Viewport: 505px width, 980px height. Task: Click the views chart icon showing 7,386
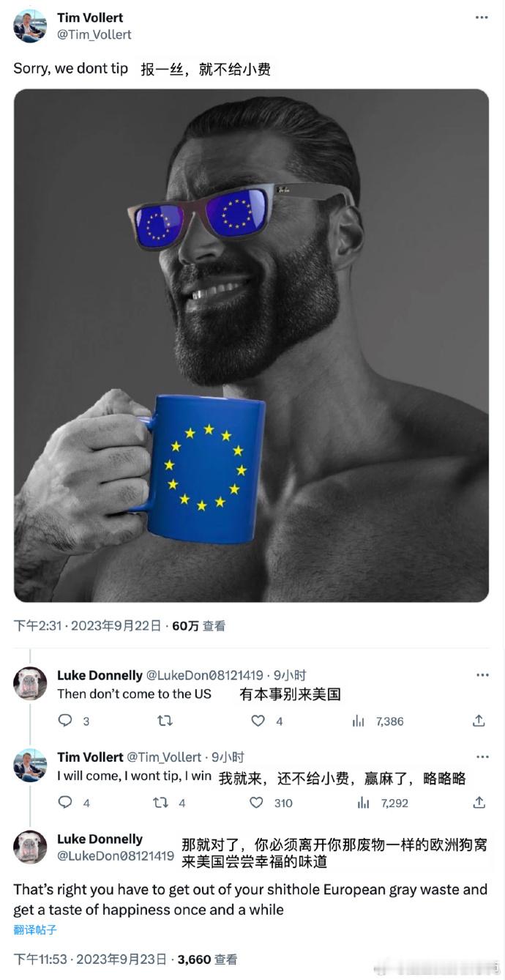coord(358,721)
